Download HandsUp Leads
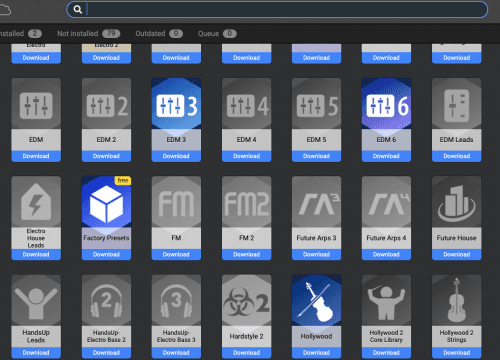Screen dimensions: 500x360 coord(36,353)
